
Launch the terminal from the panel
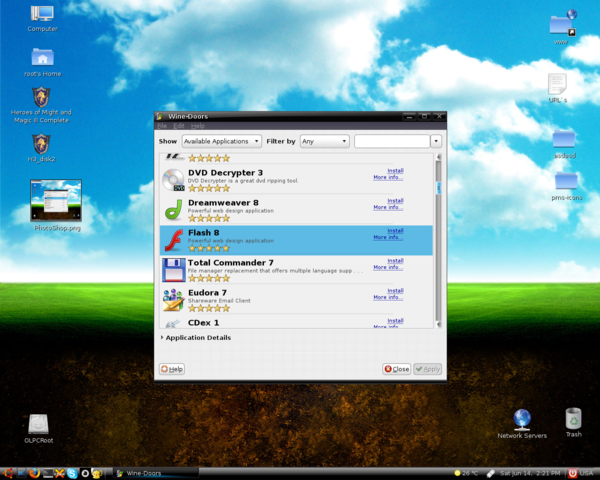(x=47, y=473)
